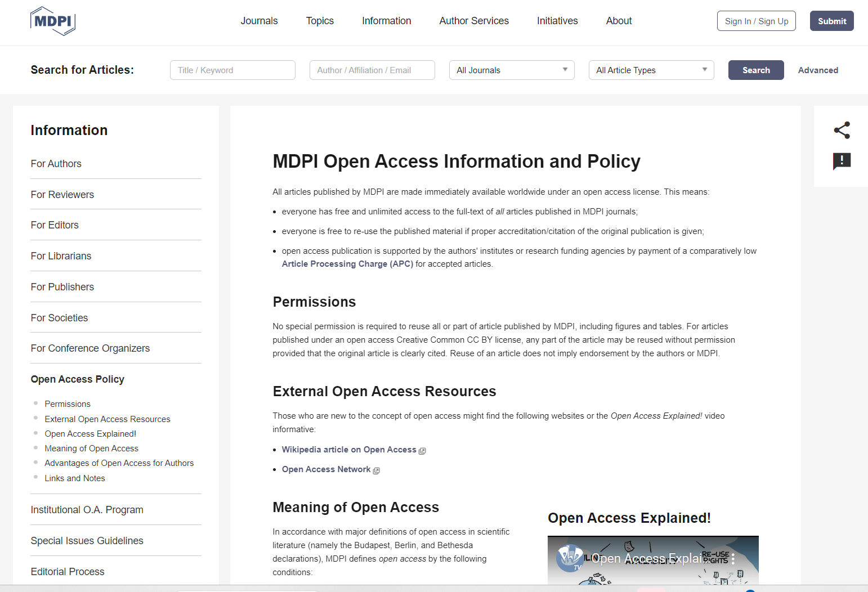Focus the Title / Keyword input field
Screen dimensions: 868x592
232,70
